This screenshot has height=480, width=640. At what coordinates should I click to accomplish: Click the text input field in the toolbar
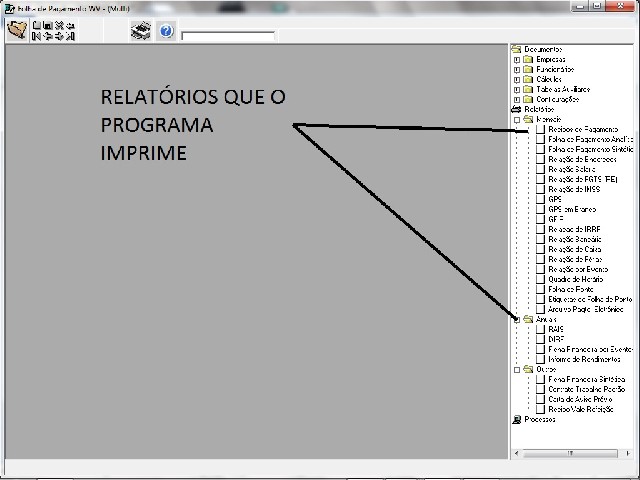(x=228, y=36)
